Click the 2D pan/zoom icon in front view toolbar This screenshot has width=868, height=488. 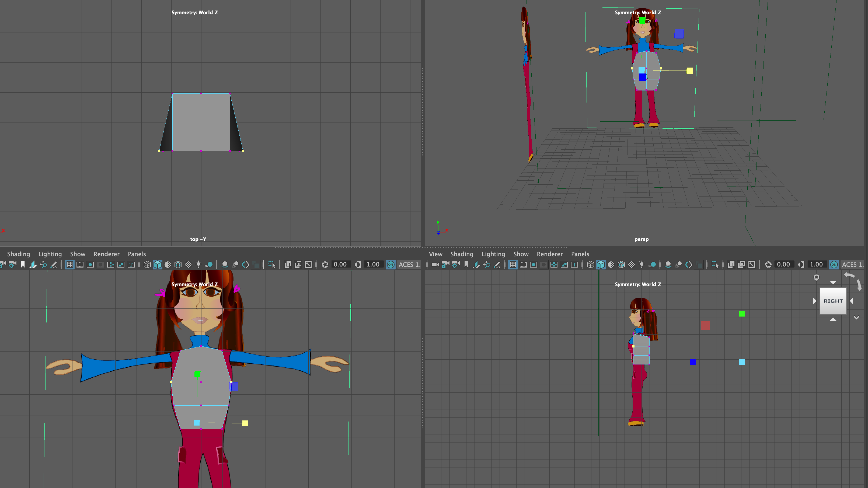43,265
